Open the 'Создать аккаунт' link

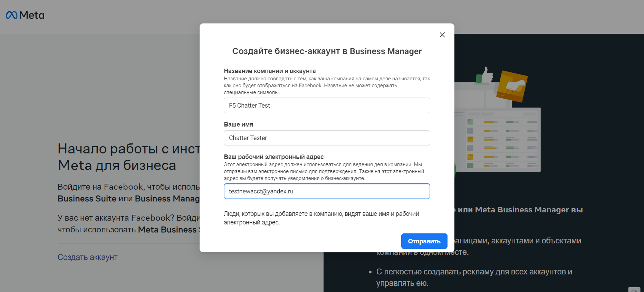87,257
